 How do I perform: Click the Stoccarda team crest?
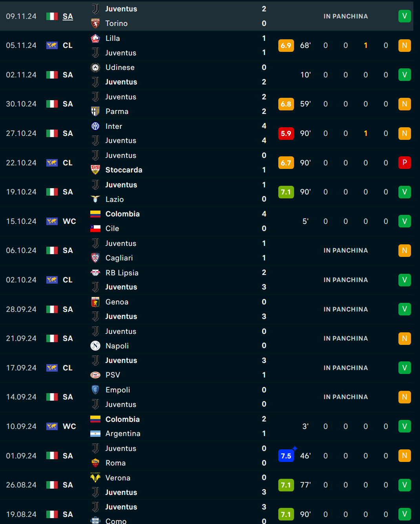click(x=95, y=170)
